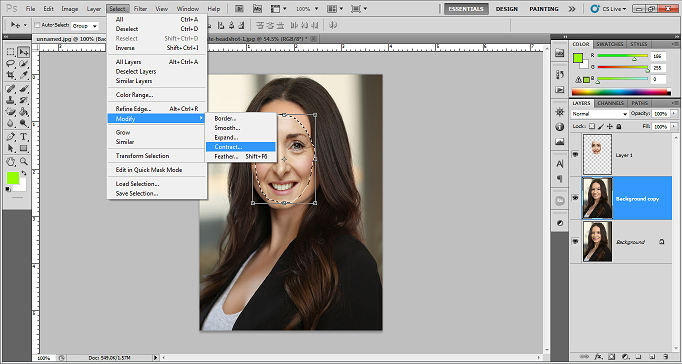Toggle lock transparent pixels

592,126
